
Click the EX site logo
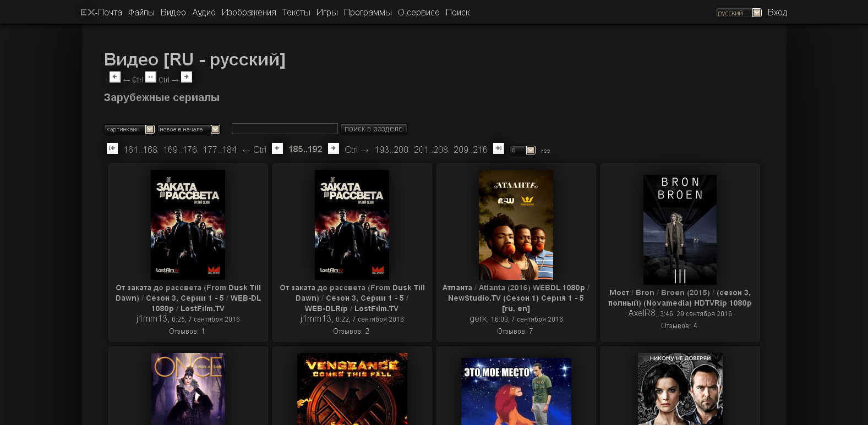[88, 12]
